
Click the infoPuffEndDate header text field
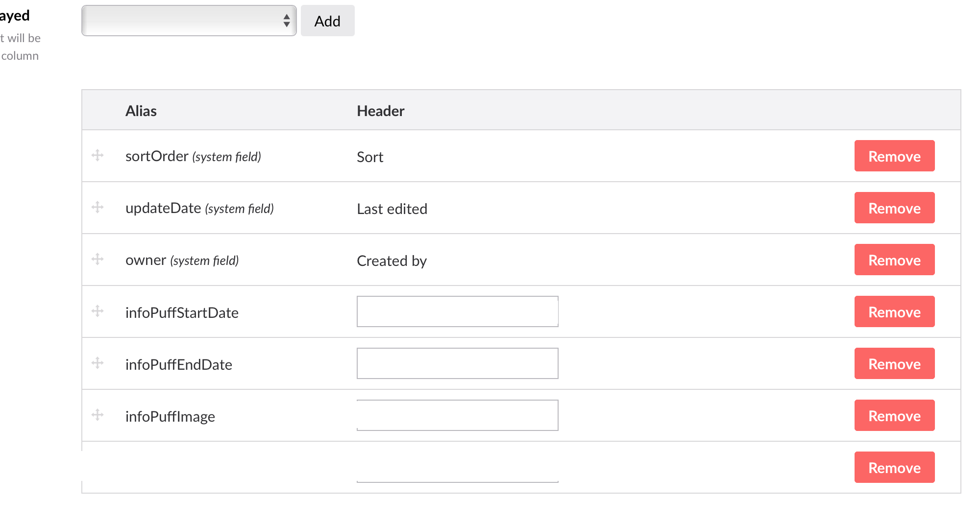(518, 364)
